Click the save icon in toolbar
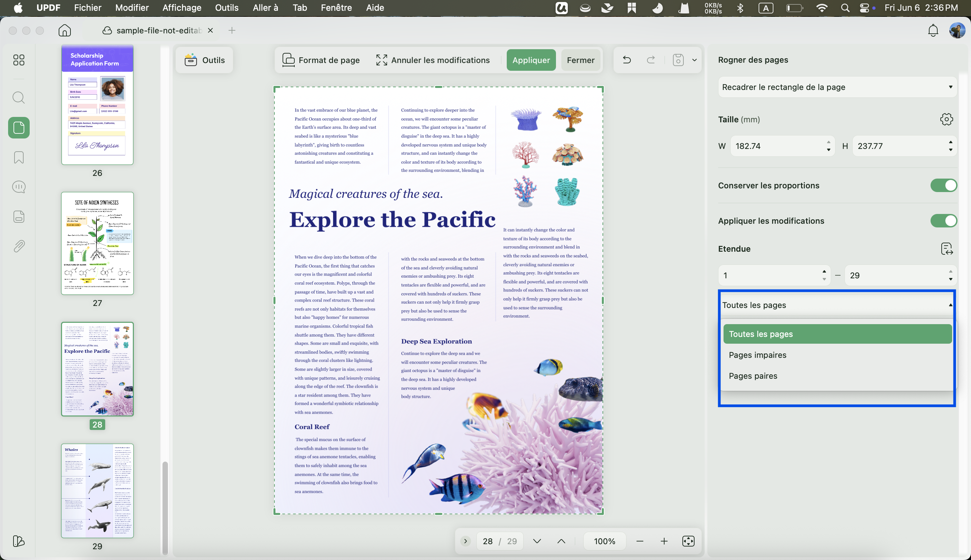 tap(678, 60)
